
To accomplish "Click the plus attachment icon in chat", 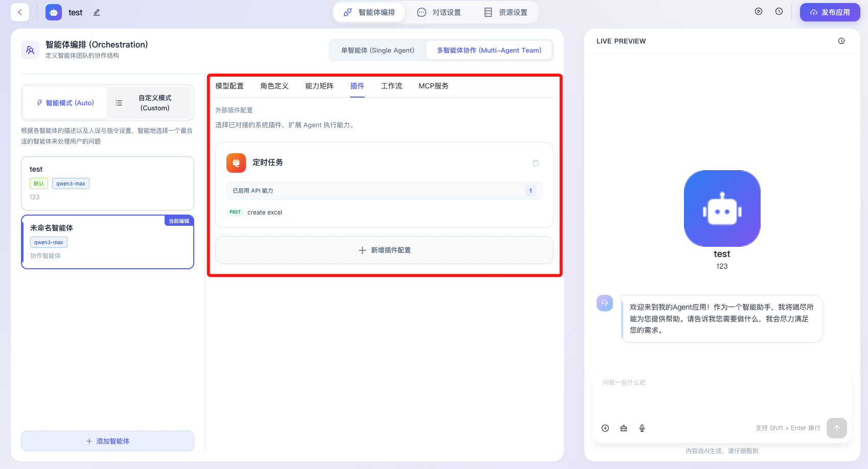I will pos(605,428).
